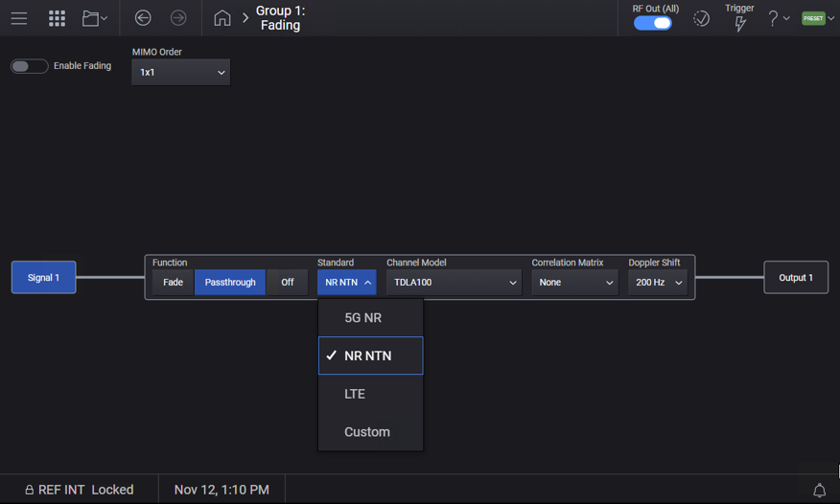Navigate forward with right arrow icon

click(x=178, y=18)
